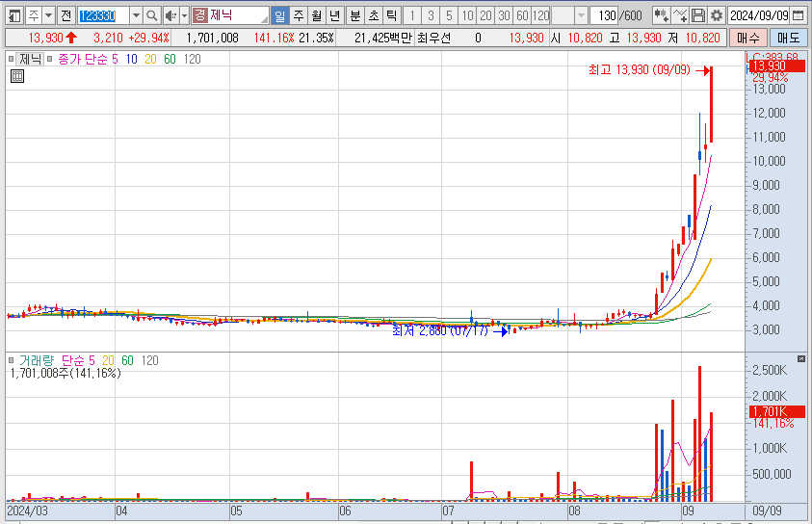This screenshot has width=812, height=524.
Task: Open the calendar date picker icon
Action: [x=798, y=15]
